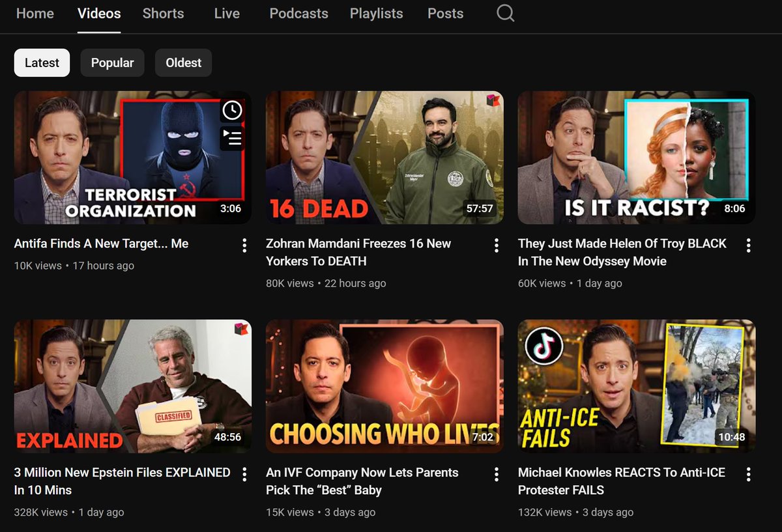Open options menu for Helen Of Troy video

tap(748, 245)
